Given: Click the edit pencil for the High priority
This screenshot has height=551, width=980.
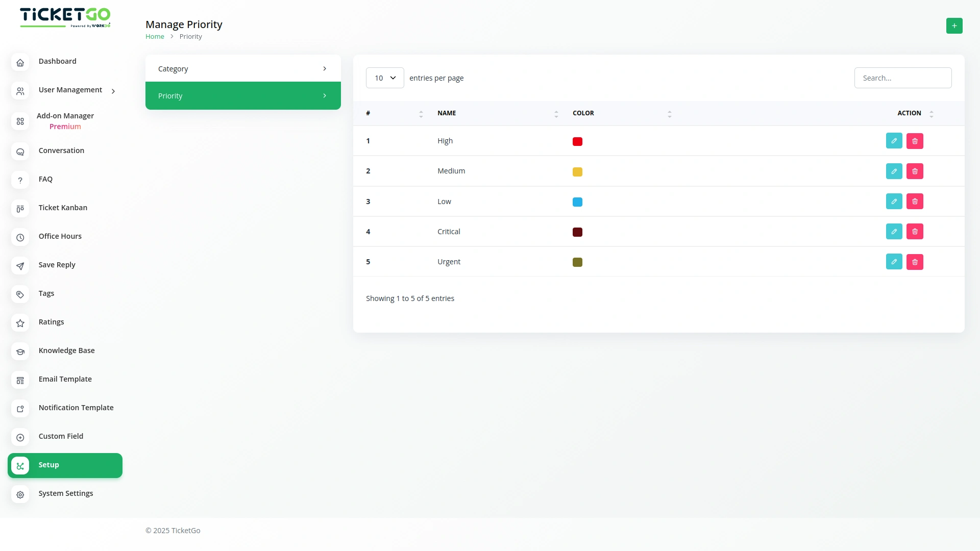Looking at the screenshot, I should point(894,141).
